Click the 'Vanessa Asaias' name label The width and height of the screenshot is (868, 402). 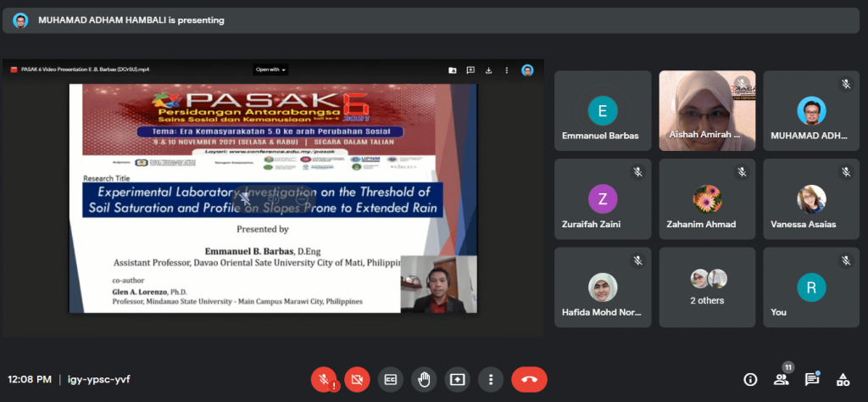point(804,224)
